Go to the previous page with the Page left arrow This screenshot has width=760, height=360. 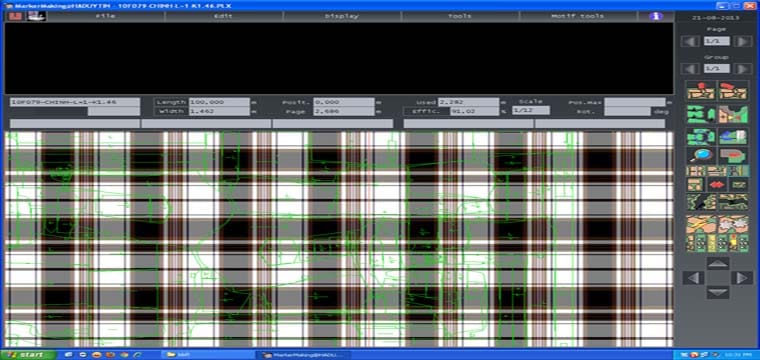[x=690, y=41]
